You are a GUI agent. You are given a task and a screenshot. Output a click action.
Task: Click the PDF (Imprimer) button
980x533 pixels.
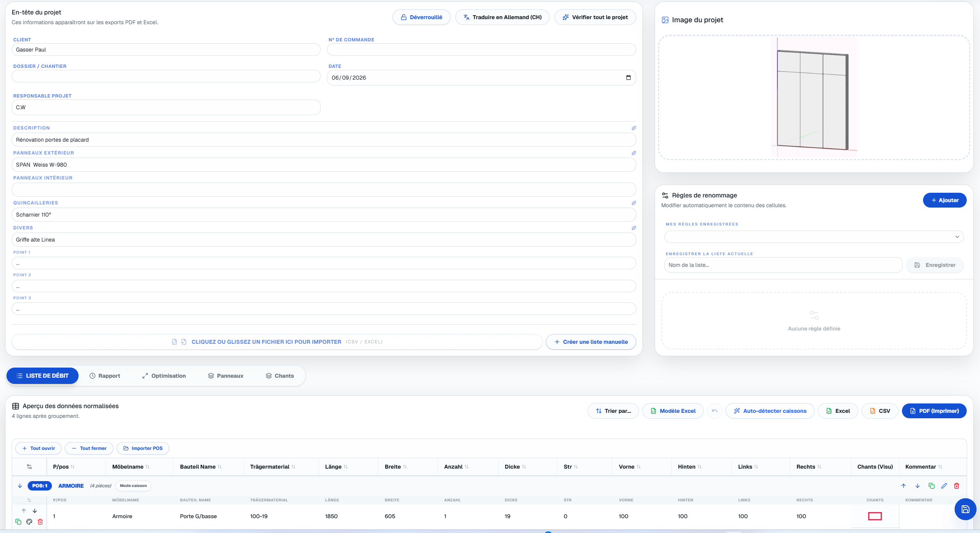point(934,411)
